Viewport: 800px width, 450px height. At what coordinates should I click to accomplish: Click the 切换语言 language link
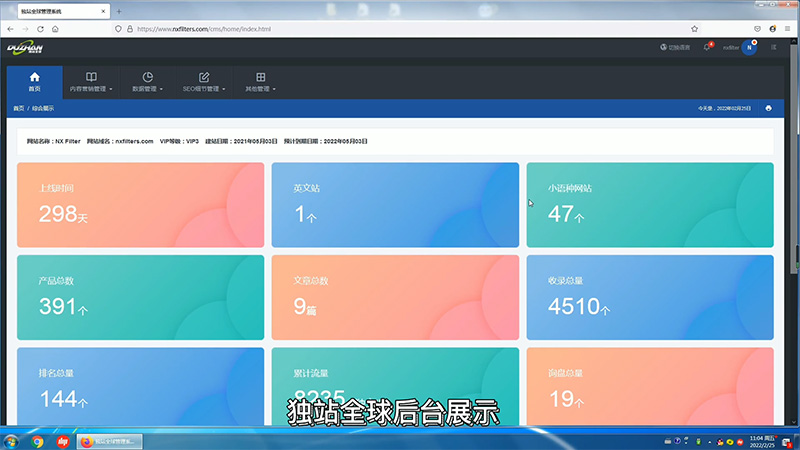tap(679, 47)
